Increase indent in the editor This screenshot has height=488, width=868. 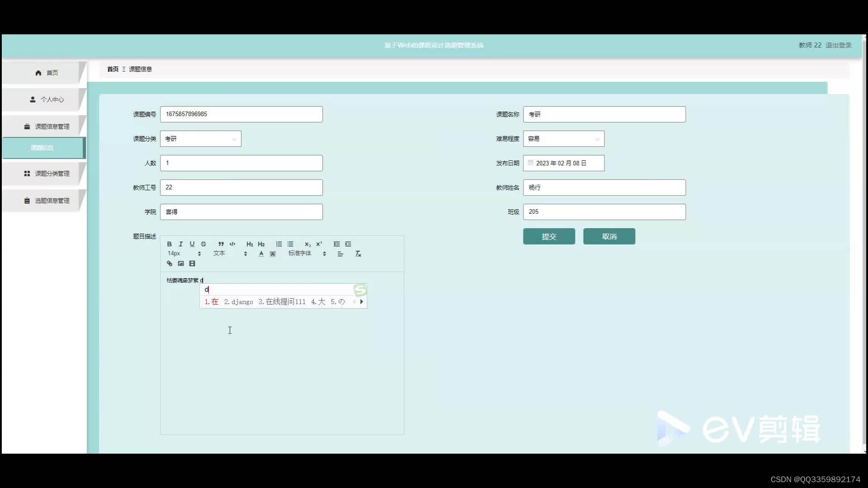click(348, 244)
